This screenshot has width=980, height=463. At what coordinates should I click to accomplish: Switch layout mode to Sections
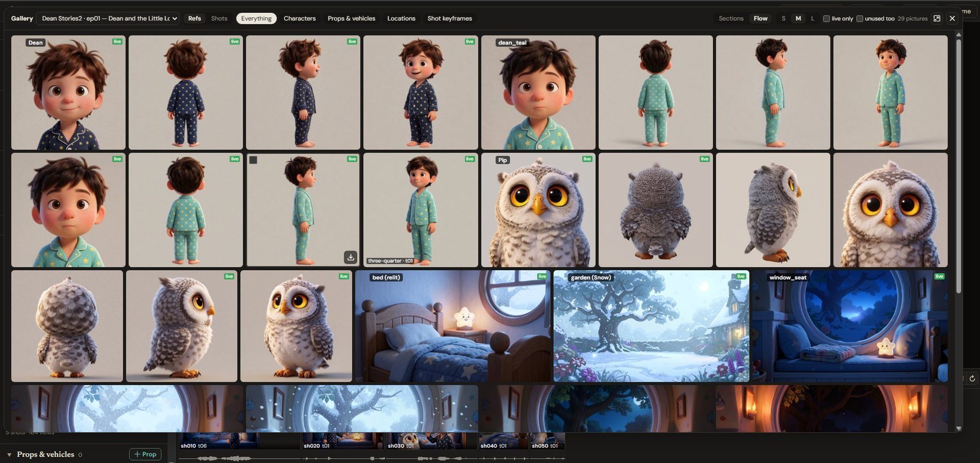pyautogui.click(x=731, y=18)
